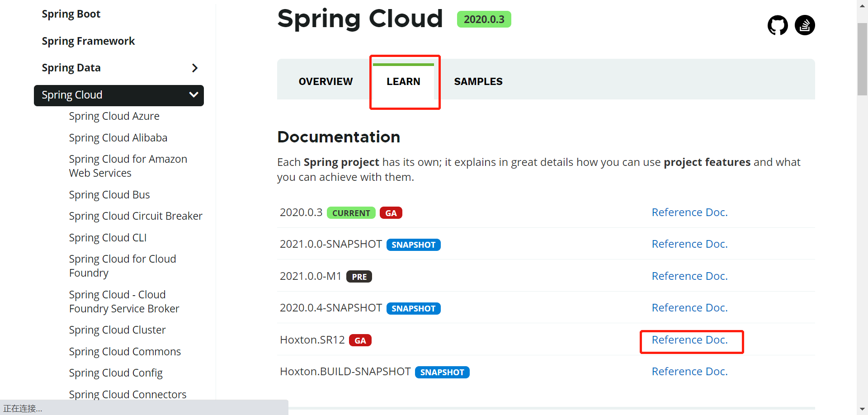Open Spring Data in the sidebar
The height and width of the screenshot is (415, 868).
coord(71,68)
